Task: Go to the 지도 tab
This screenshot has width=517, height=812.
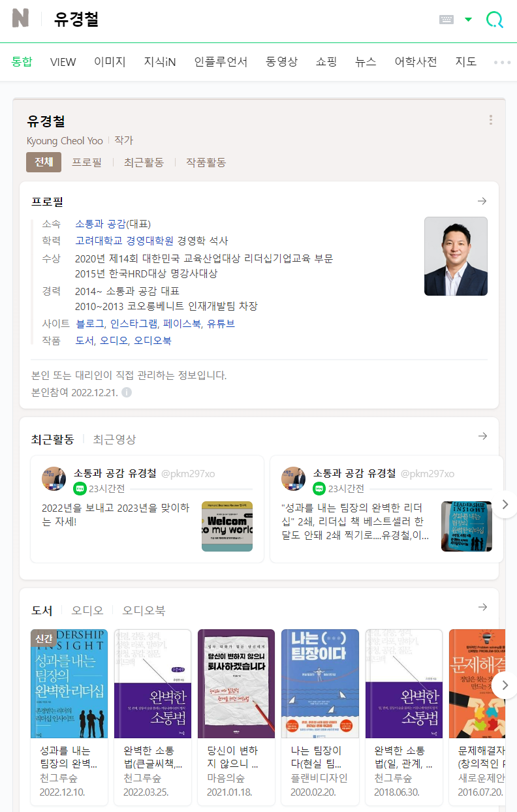Action: [466, 62]
